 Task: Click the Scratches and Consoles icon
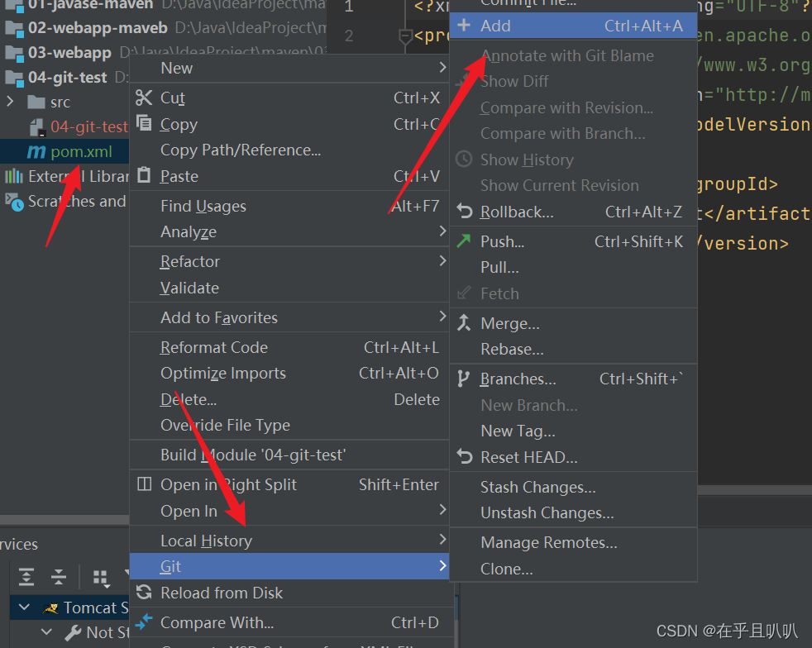coord(14,202)
